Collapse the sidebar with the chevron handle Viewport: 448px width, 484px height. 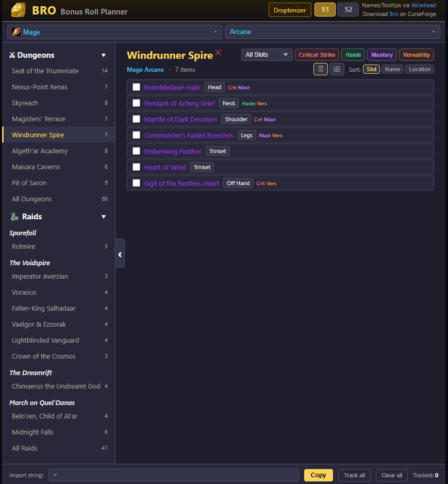click(120, 254)
